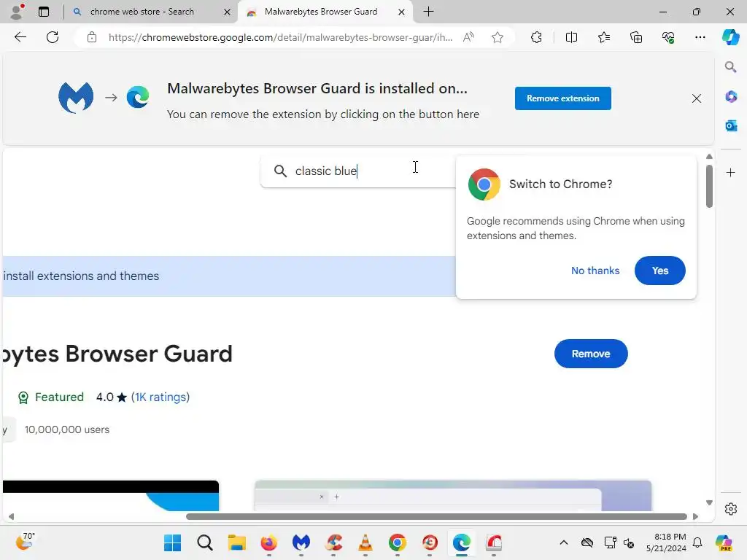The image size is (747, 560).
Task: Open Windows Start menu
Action: tap(172, 542)
